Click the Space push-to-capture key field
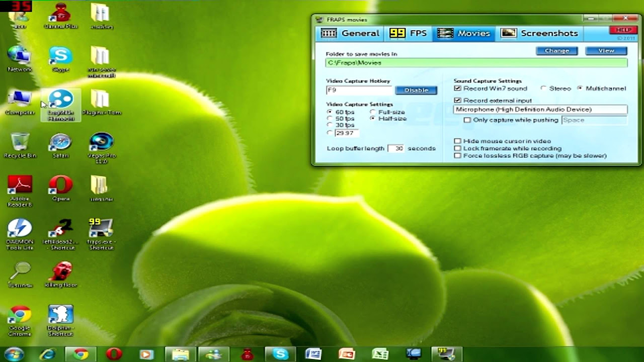Screen dimensions: 644x362 pyautogui.click(x=594, y=120)
